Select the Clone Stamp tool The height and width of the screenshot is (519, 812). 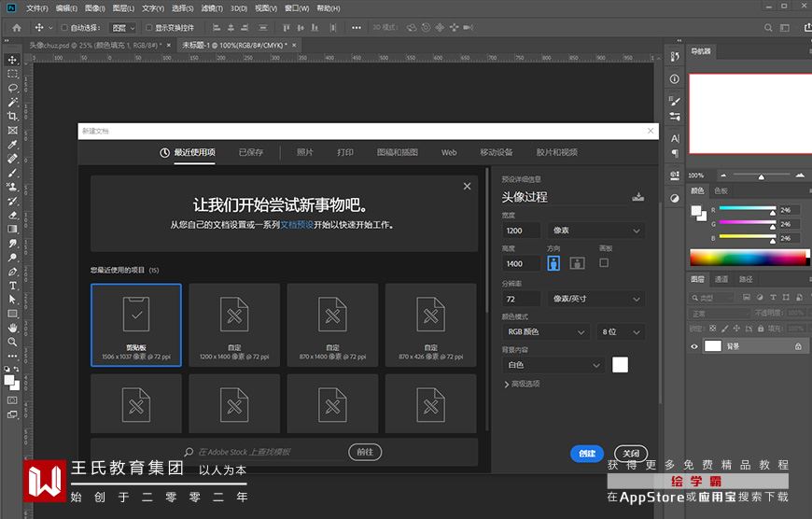click(x=12, y=187)
